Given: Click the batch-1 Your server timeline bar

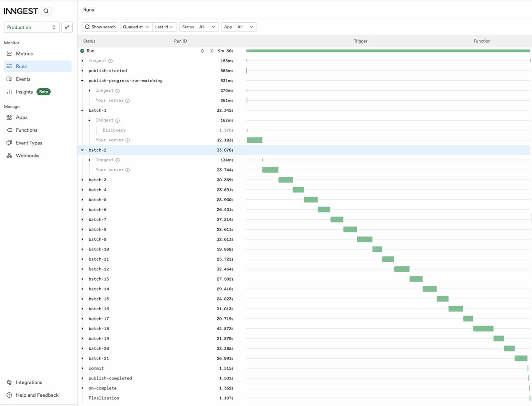Looking at the screenshot, I should [254, 140].
